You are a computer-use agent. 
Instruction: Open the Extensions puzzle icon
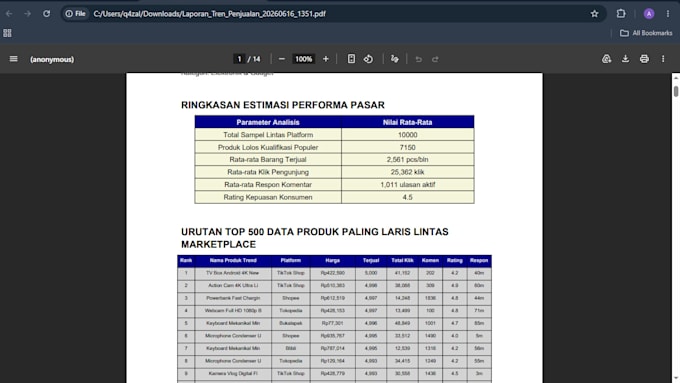(x=621, y=14)
